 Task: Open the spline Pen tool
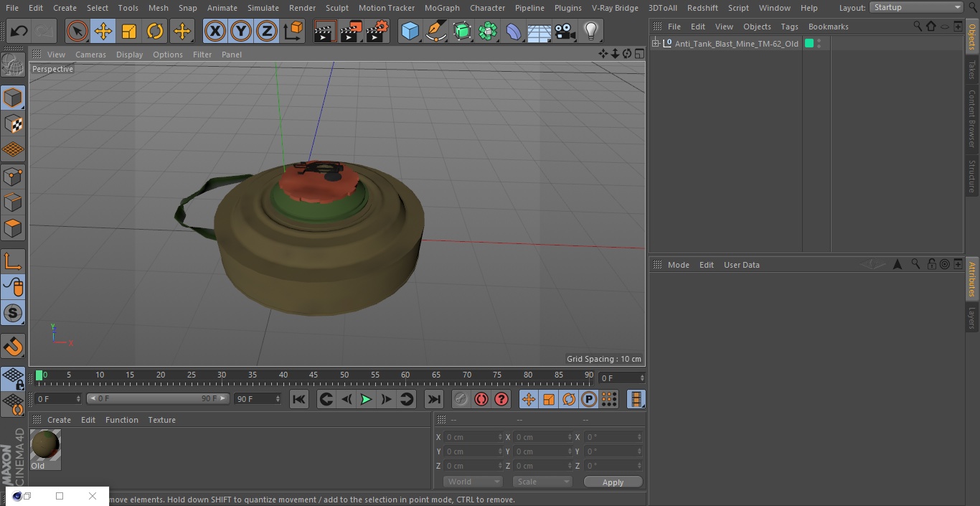coord(435,31)
